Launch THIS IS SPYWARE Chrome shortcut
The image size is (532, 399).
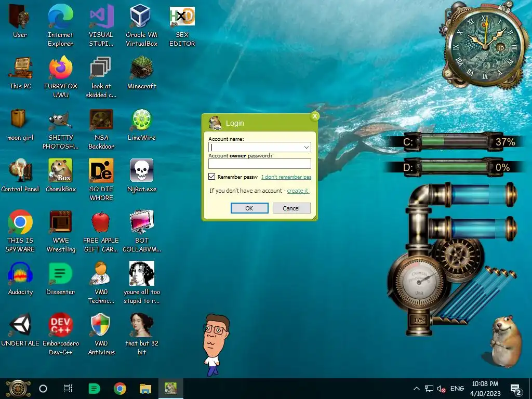pyautogui.click(x=20, y=231)
